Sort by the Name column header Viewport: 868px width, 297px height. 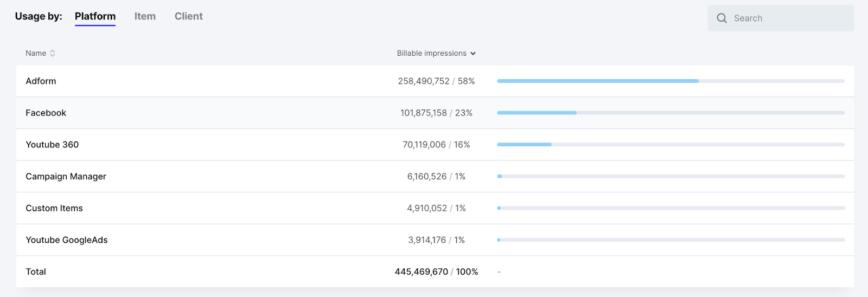click(x=36, y=53)
